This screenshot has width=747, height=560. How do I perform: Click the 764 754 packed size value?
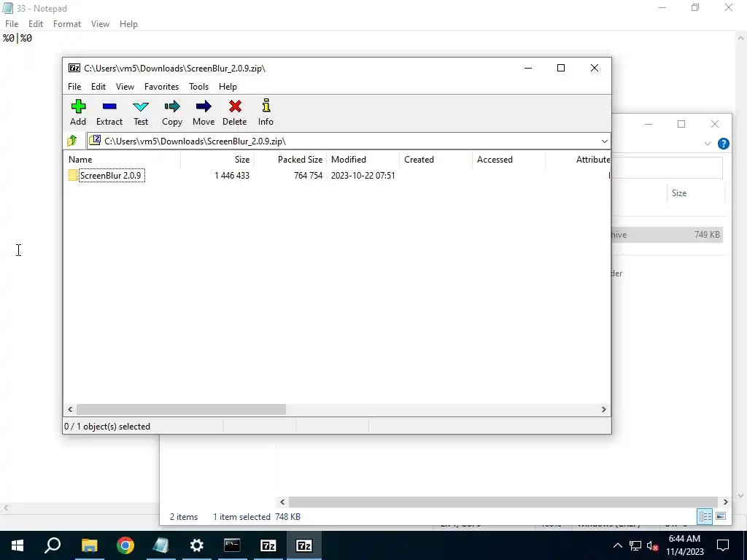(x=309, y=175)
